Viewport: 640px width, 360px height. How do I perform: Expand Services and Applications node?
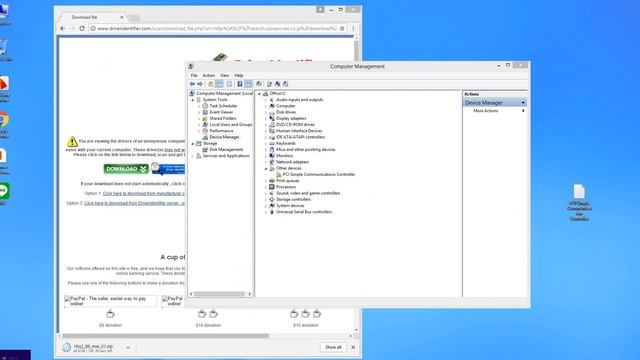[193, 156]
